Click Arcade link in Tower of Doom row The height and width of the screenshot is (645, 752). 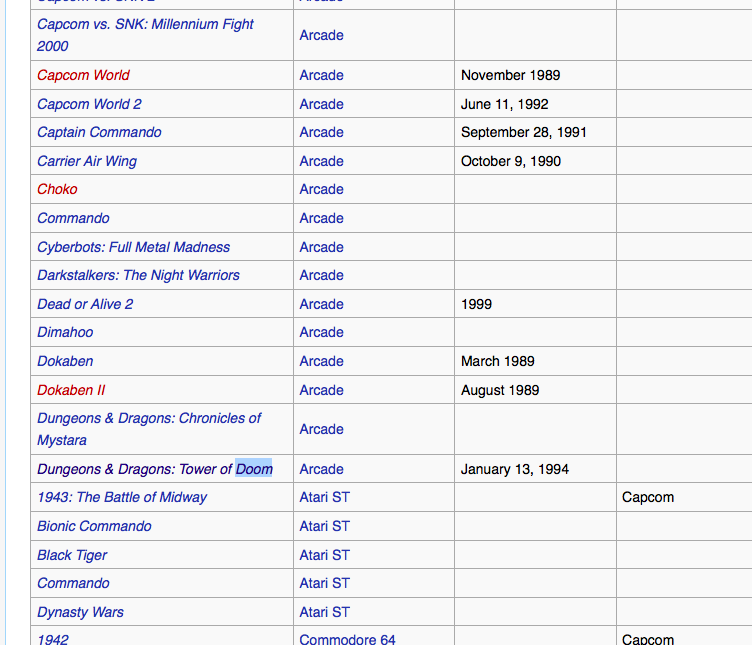321,469
